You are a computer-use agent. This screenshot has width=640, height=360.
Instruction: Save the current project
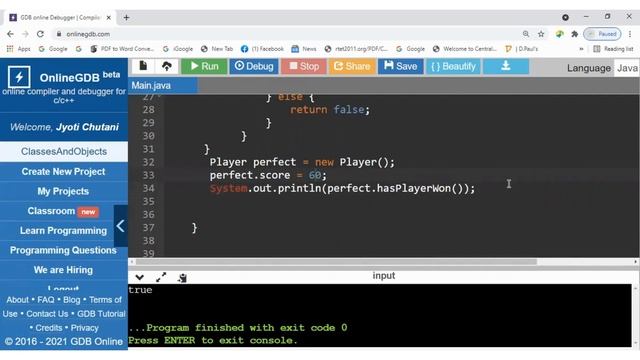point(400,66)
